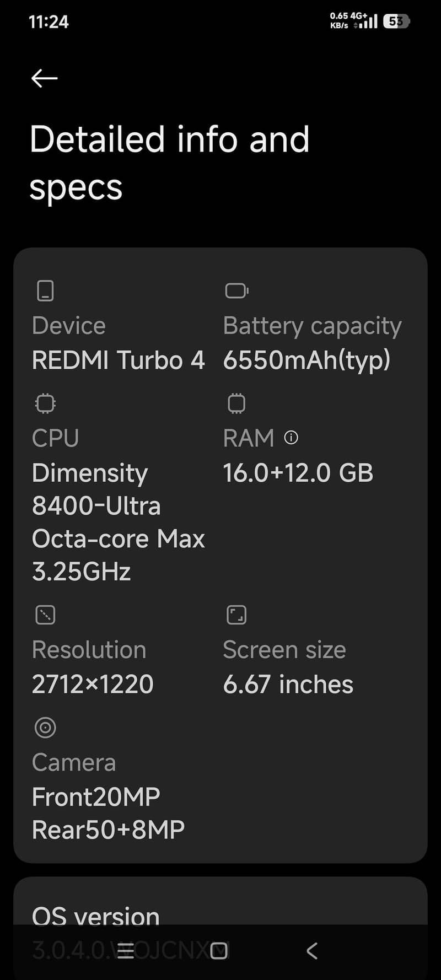The height and width of the screenshot is (980, 441).
Task: Tap the battery percentage indicator showing 53
Action: (x=396, y=20)
